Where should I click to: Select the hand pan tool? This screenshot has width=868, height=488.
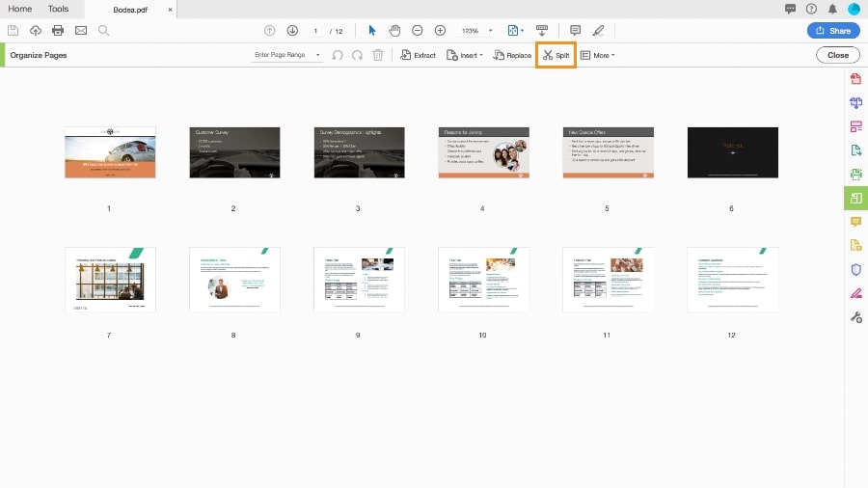[394, 31]
